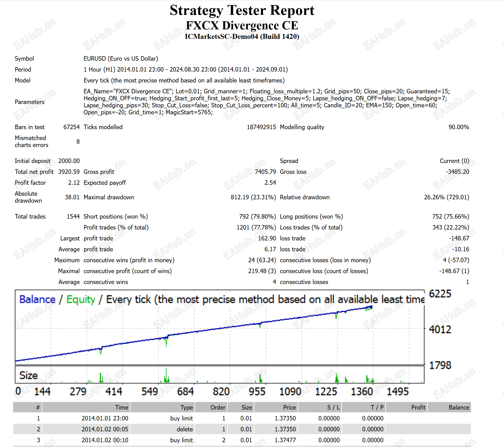504x447 pixels.
Task: Click Maximal drawdown value 812.19 (23.31%)
Action: [253, 197]
